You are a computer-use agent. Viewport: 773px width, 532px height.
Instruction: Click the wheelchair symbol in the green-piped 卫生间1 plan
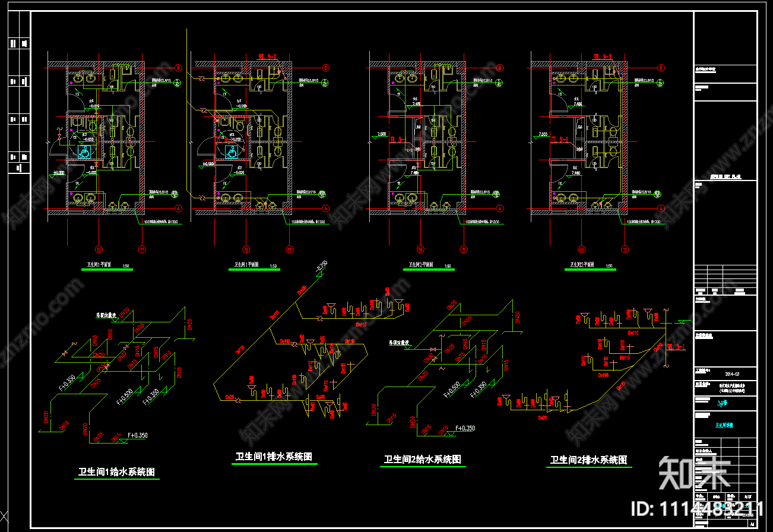pyautogui.click(x=84, y=152)
